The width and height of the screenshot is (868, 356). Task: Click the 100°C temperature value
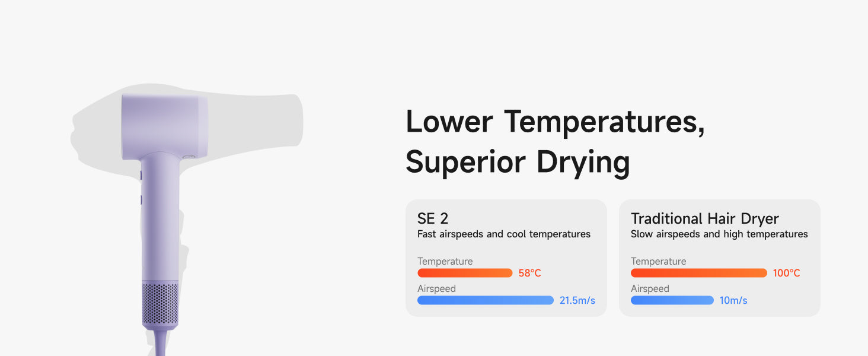pos(786,273)
